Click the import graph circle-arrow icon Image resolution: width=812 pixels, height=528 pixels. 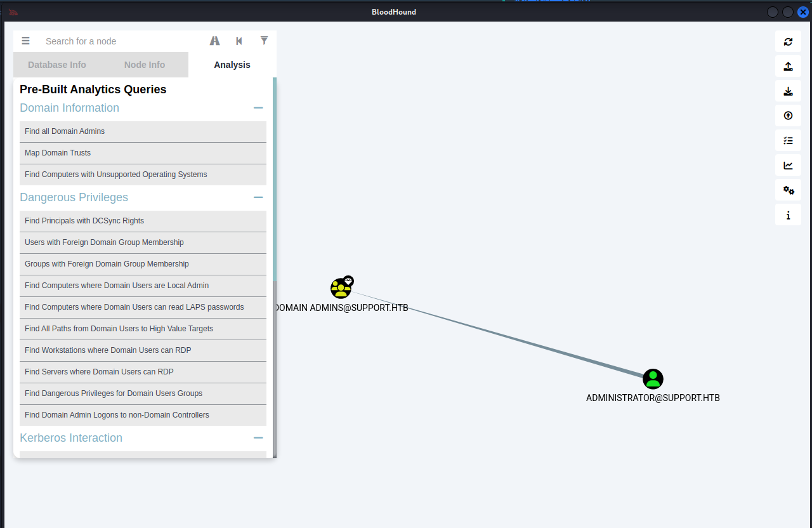788,116
